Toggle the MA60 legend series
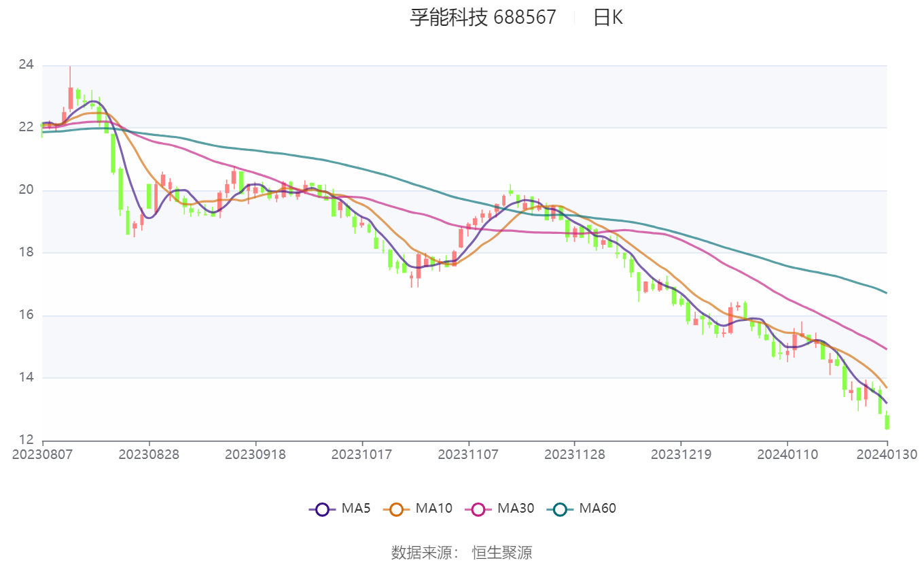The height and width of the screenshot is (563, 924). pos(581,509)
